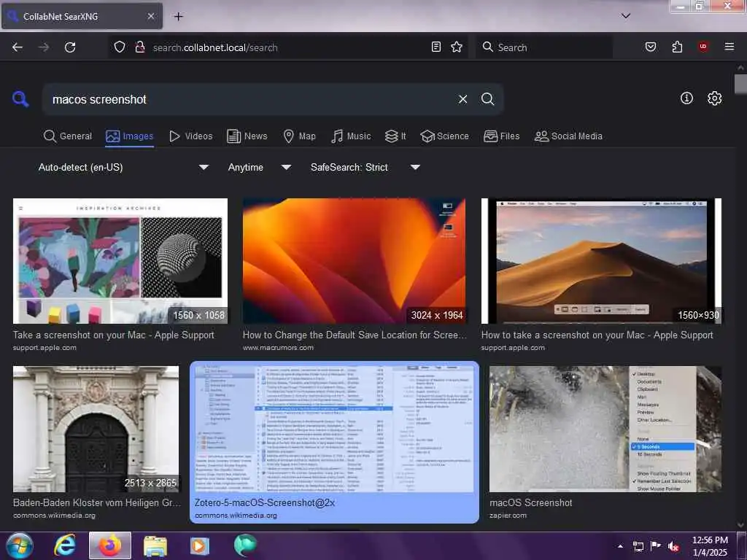Open the Music category
Viewport: 747px width, 560px height.
(x=351, y=136)
